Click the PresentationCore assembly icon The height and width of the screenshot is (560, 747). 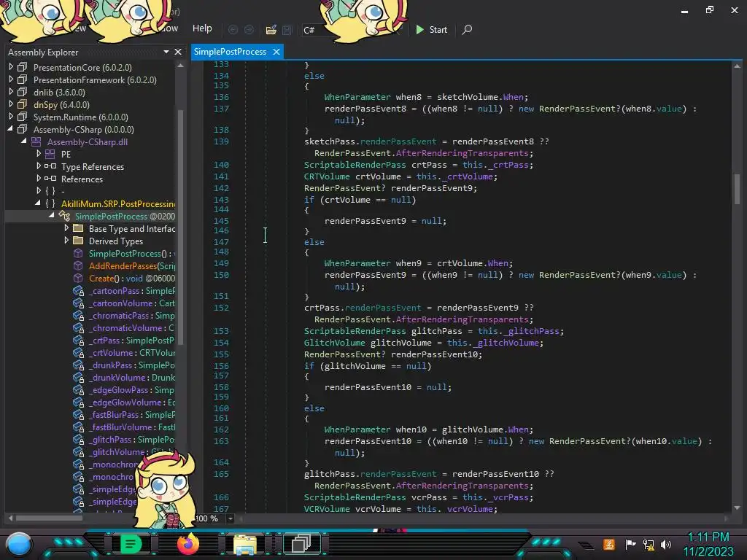(x=23, y=67)
